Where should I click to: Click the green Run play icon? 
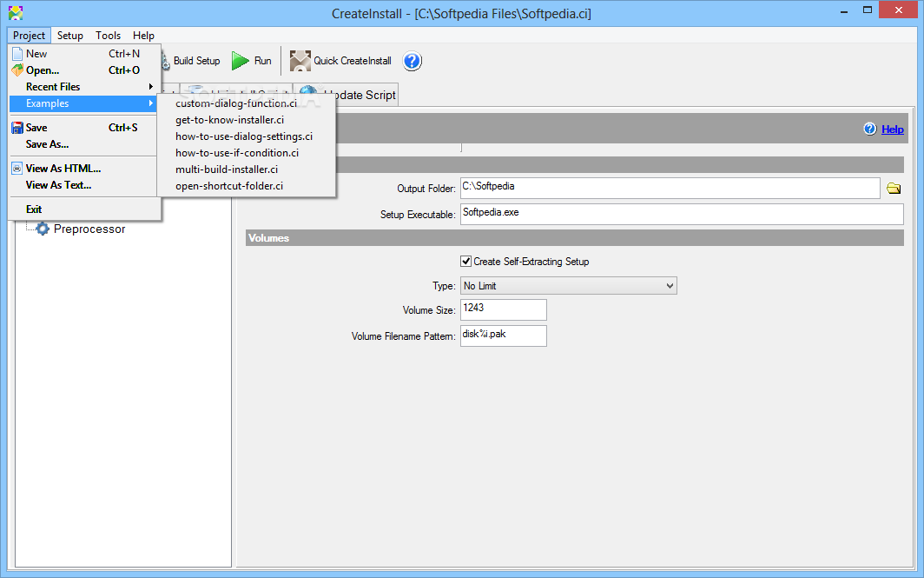240,61
